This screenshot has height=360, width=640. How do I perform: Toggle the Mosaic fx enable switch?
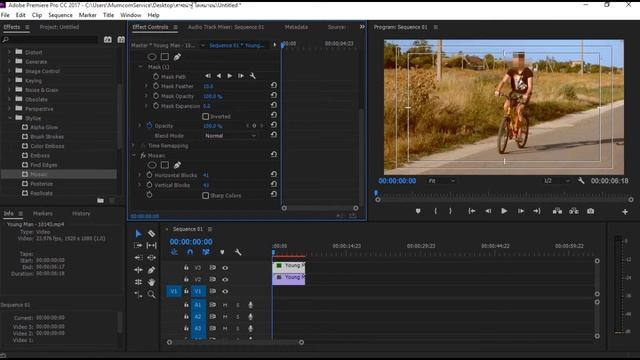click(143, 156)
